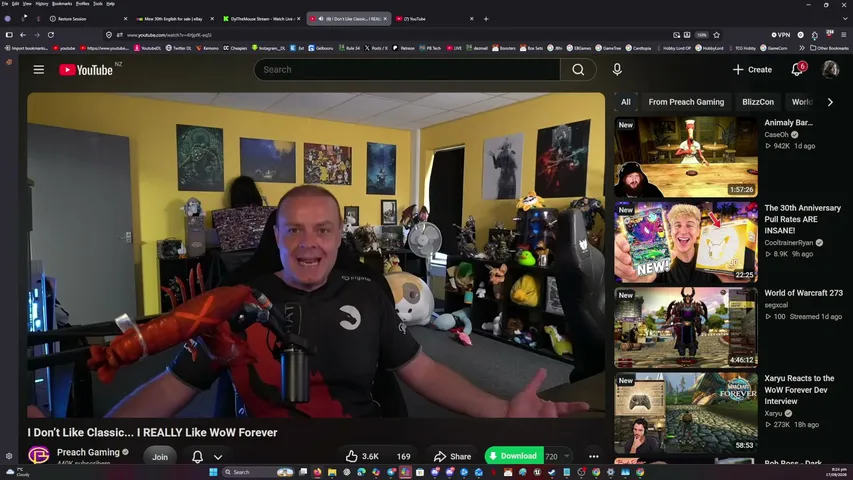The height and width of the screenshot is (480, 853).
Task: Join the Preach Gaming channel
Action: [x=160, y=457]
